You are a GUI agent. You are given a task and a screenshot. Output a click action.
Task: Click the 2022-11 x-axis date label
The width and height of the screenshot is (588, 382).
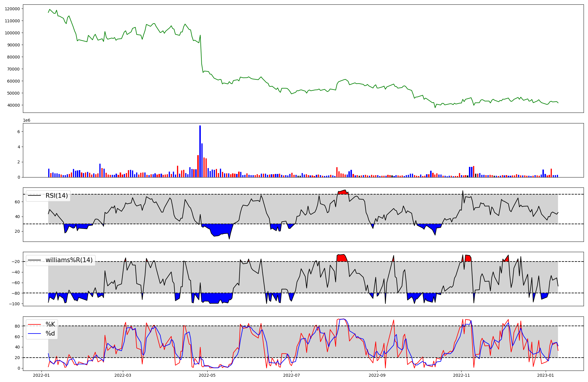[x=461, y=375]
